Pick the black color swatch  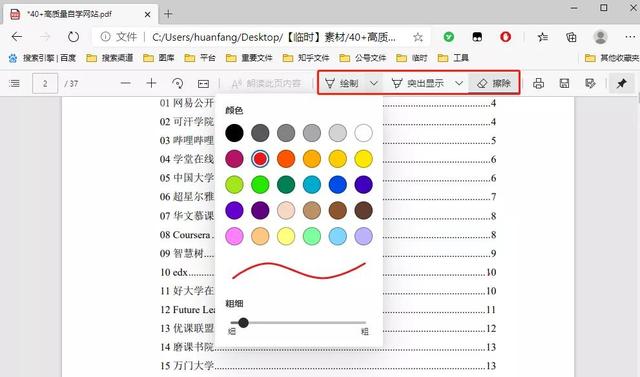[234, 133]
